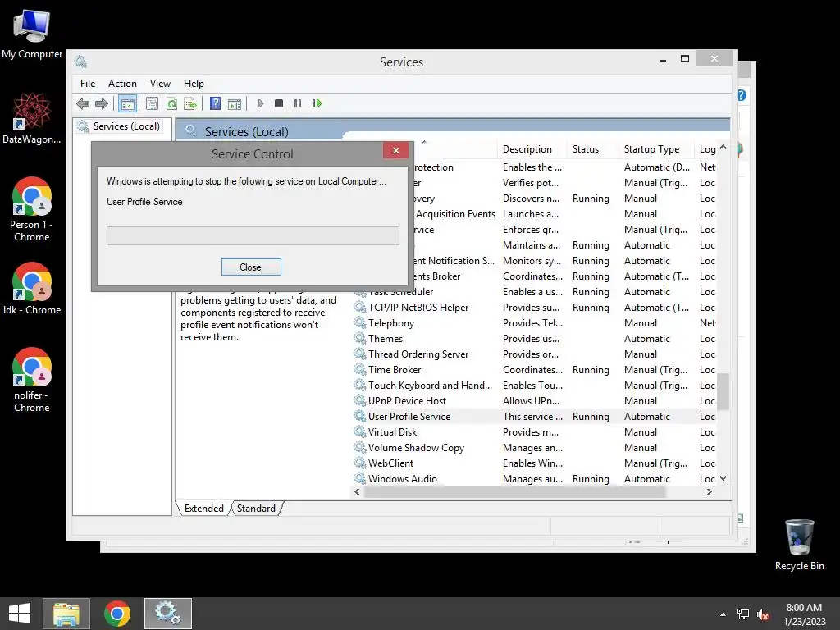
Task: Select the UPnP Device Host service
Action: (535, 400)
